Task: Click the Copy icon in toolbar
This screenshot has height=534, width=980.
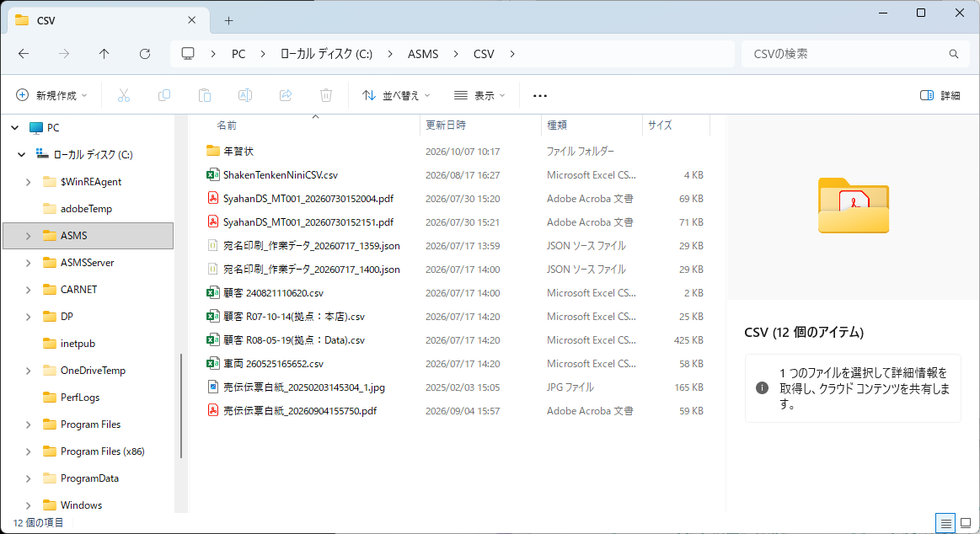Action: click(164, 95)
